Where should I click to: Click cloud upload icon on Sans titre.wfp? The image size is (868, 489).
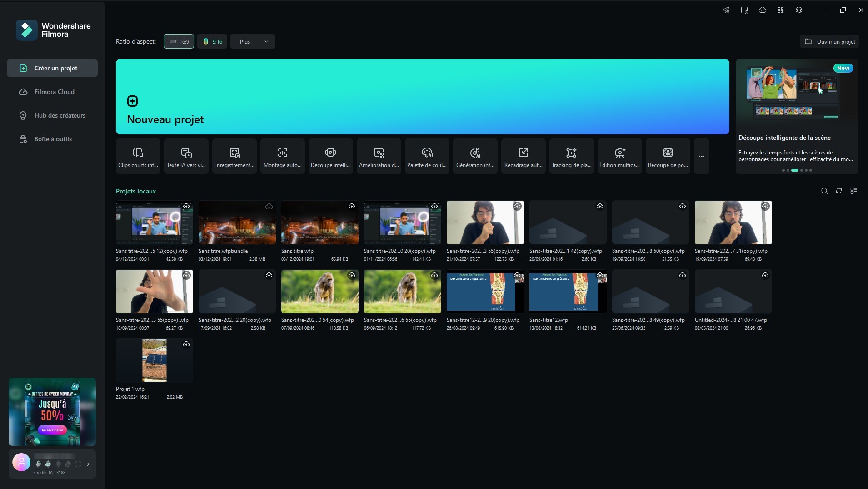352,206
